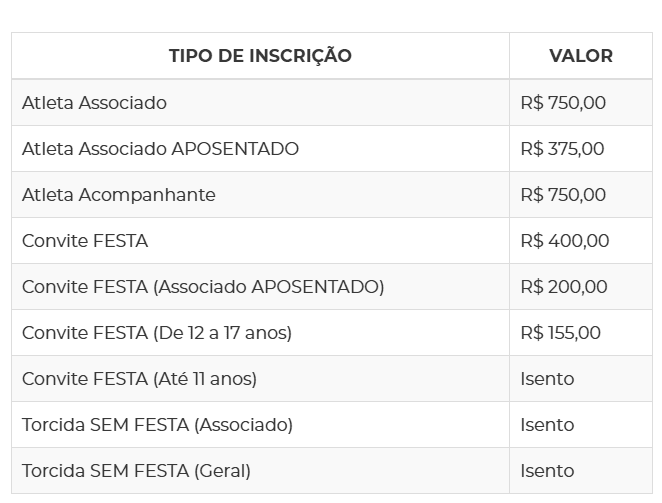This screenshot has height=503, width=662.
Task: Click Isento for Convite FESTA (Até 11 anos)
Action: 547,379
